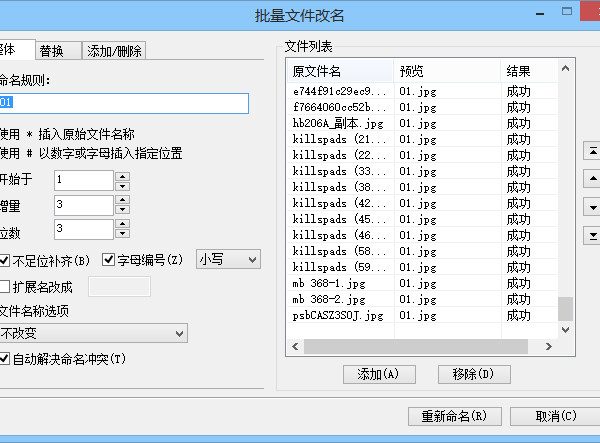The image size is (600, 443).
Task: Increase the 开始于 value with up arrow
Action: 123,176
